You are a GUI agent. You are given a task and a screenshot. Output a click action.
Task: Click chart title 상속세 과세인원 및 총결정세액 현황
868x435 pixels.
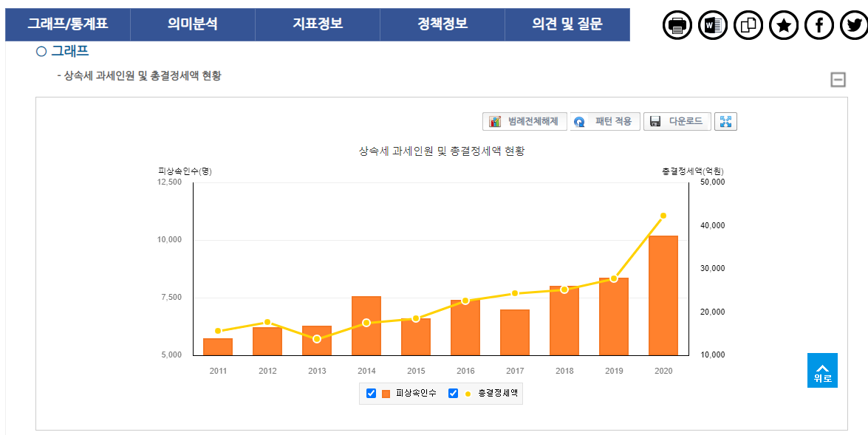click(x=442, y=151)
